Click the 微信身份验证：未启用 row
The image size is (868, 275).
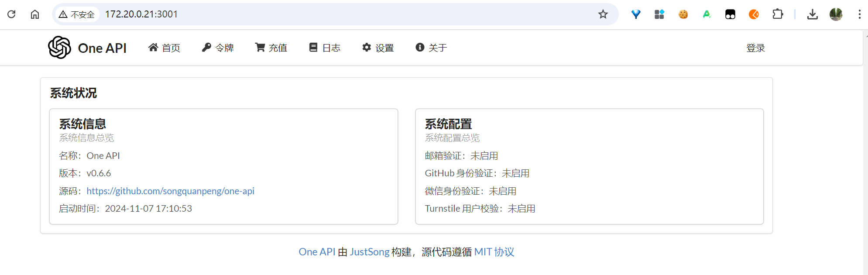tap(470, 191)
